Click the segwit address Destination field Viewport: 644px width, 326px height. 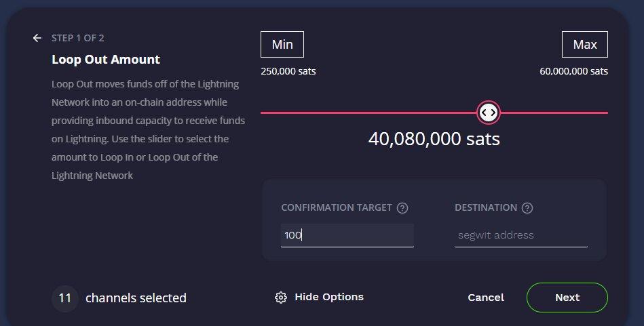coord(520,235)
